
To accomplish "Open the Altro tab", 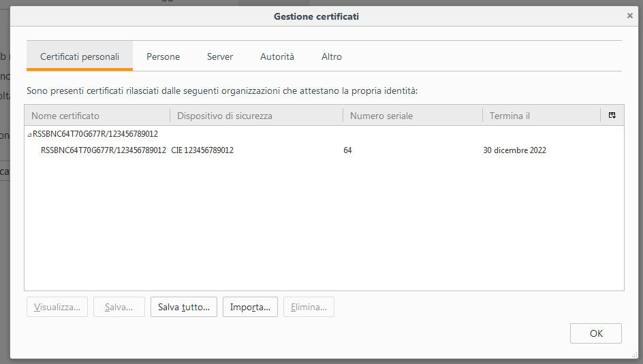I will (x=331, y=56).
